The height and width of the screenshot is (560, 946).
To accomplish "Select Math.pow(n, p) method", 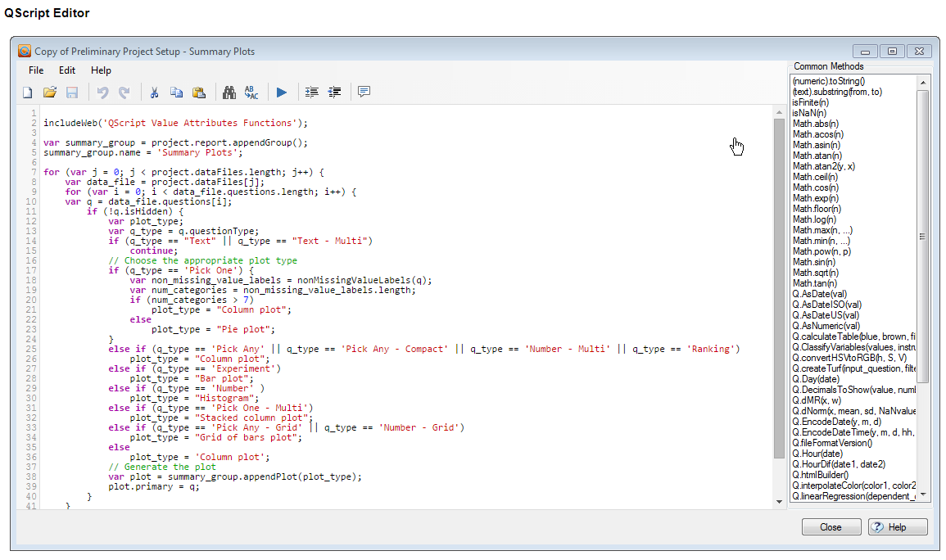I will tap(822, 251).
